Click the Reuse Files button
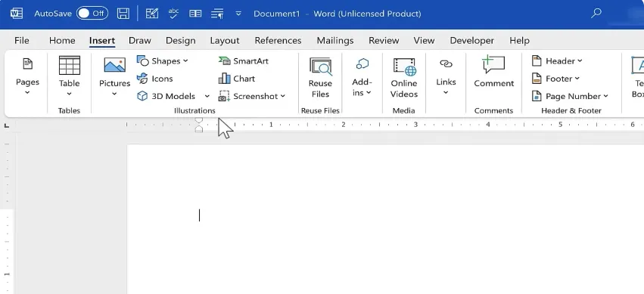Image resolution: width=644 pixels, height=294 pixels. (x=320, y=78)
